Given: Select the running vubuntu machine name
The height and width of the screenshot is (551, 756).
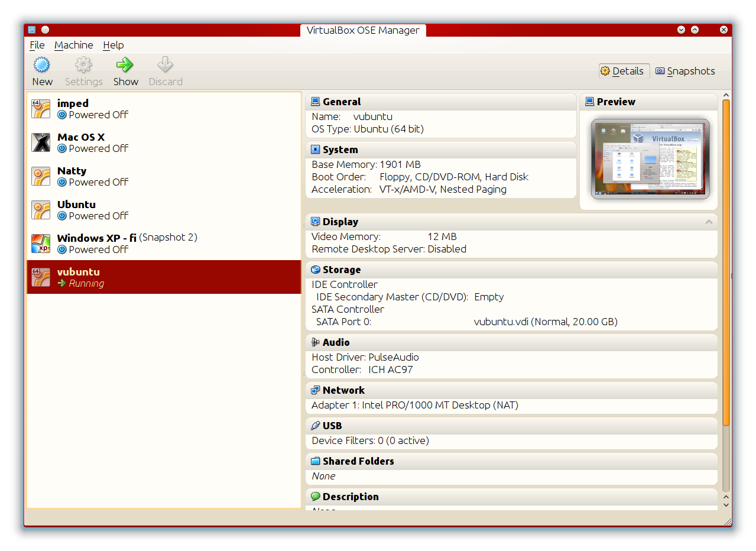Looking at the screenshot, I should [x=79, y=272].
